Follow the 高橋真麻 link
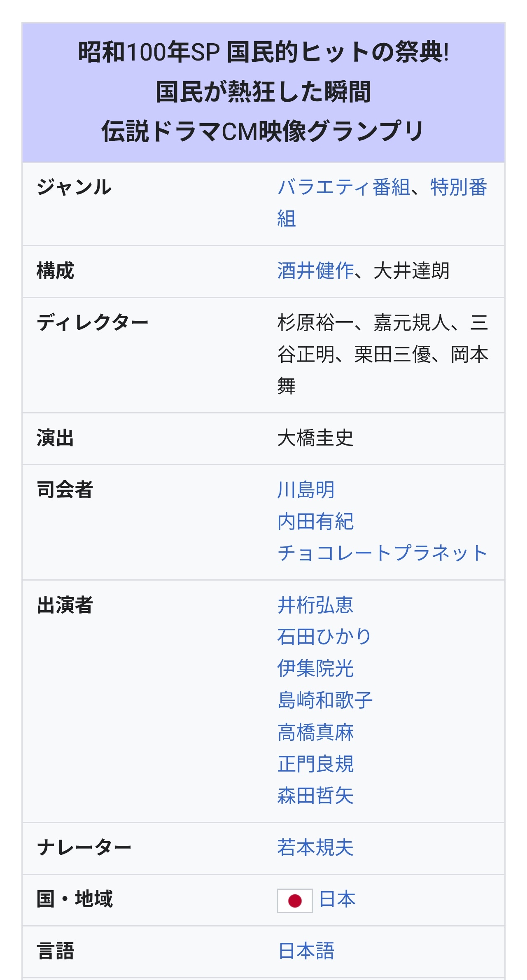This screenshot has height=980, width=527. 315,733
